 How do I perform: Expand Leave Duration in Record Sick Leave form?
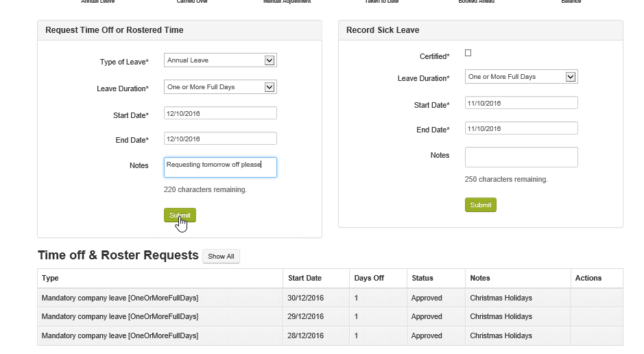(521, 77)
